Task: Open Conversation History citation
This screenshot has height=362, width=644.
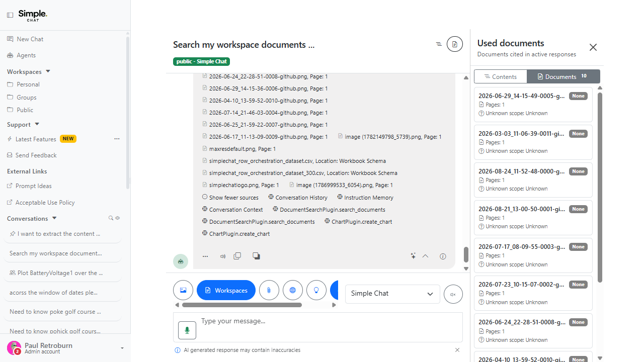Action: pyautogui.click(x=298, y=198)
